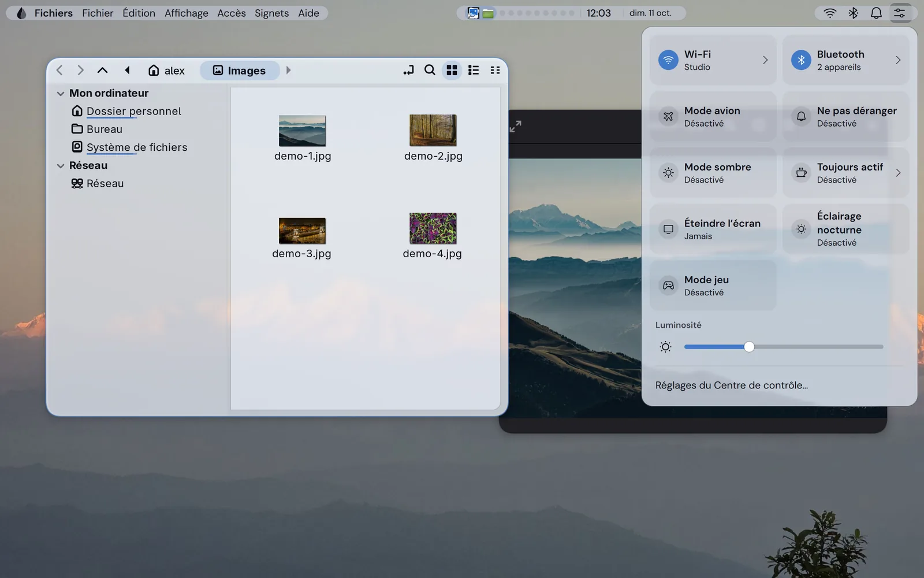The height and width of the screenshot is (578, 924).
Task: Toggle Éclairage nocturne
Action: point(846,229)
